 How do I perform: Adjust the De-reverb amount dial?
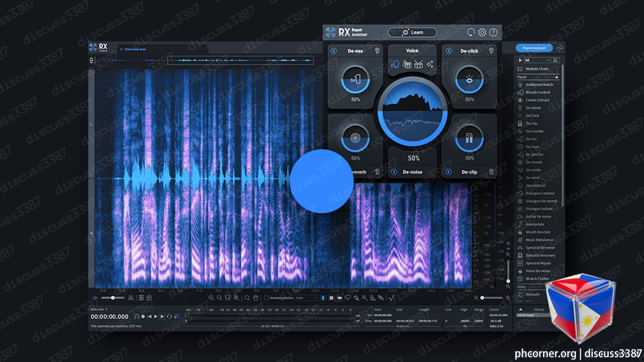pos(356,138)
